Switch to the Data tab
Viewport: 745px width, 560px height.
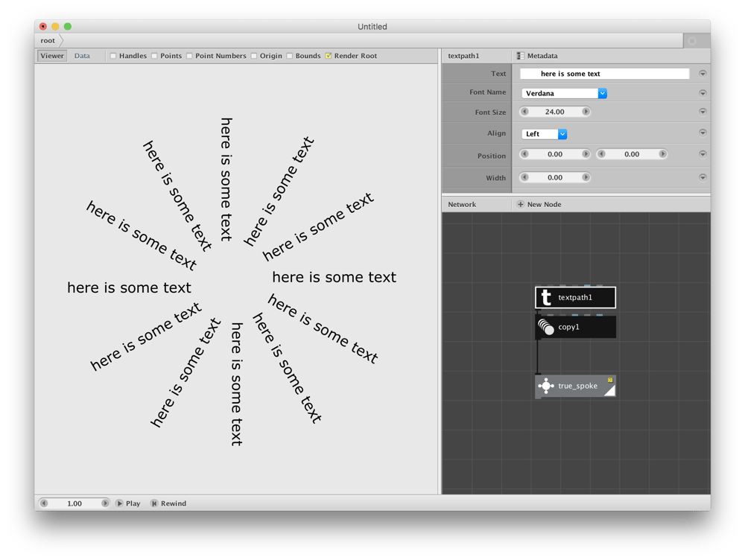(82, 56)
